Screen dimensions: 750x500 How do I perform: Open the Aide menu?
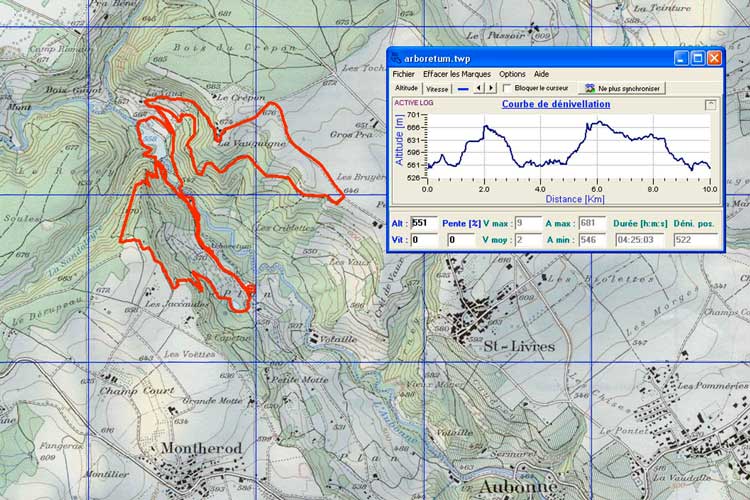pyautogui.click(x=541, y=74)
